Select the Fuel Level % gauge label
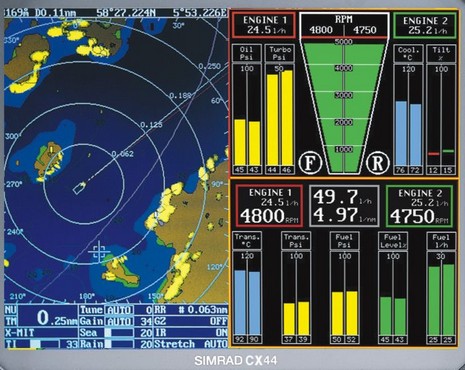Viewport: 465px width, 370px height. (393, 241)
